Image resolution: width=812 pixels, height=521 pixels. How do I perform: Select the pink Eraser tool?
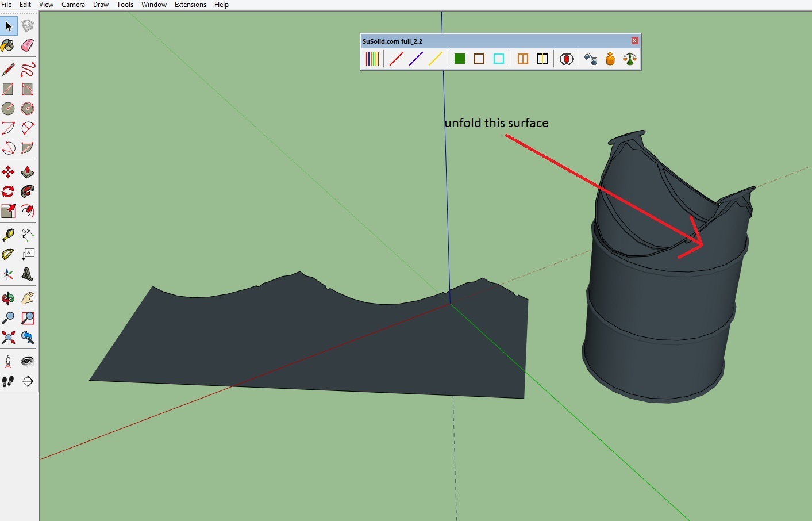[x=28, y=45]
